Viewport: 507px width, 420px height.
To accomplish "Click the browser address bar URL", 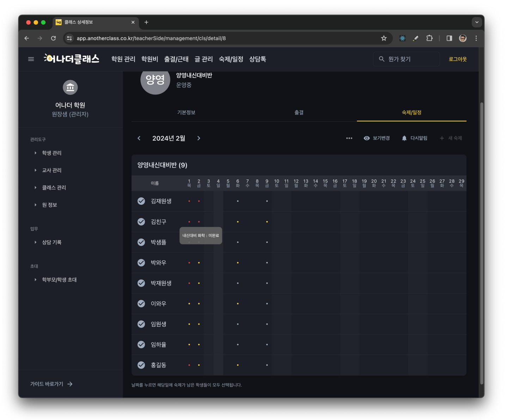I will [151, 38].
